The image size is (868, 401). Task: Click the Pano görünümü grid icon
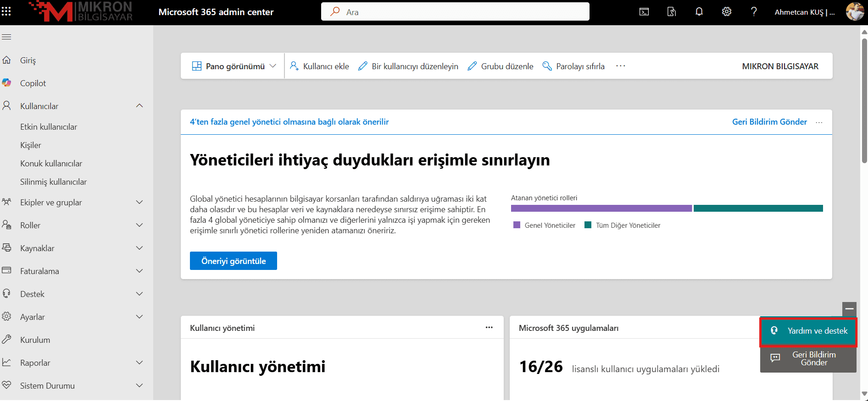pos(197,66)
